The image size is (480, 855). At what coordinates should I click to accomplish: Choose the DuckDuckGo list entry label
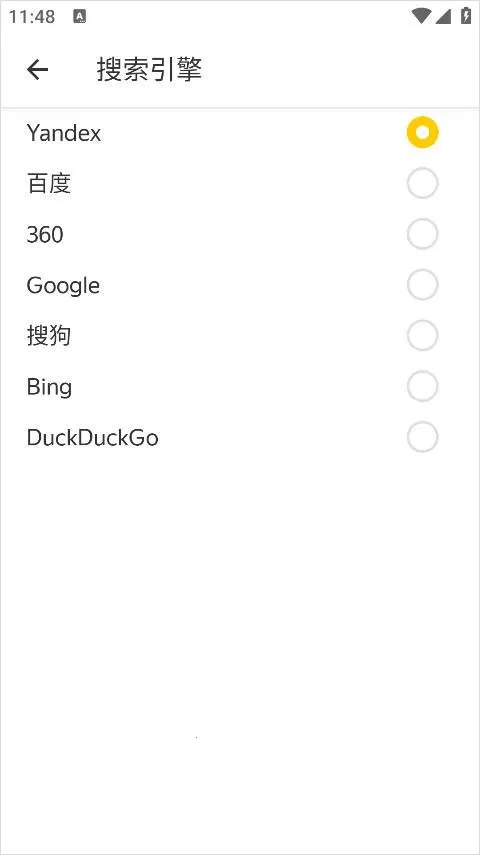(93, 437)
